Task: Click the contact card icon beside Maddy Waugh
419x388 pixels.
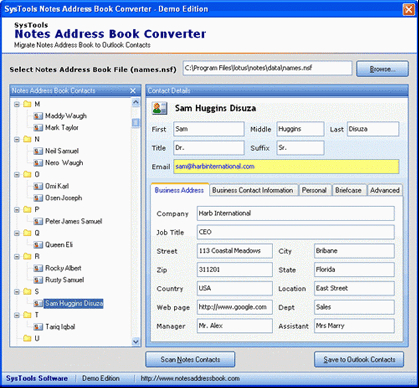Action: [x=38, y=116]
